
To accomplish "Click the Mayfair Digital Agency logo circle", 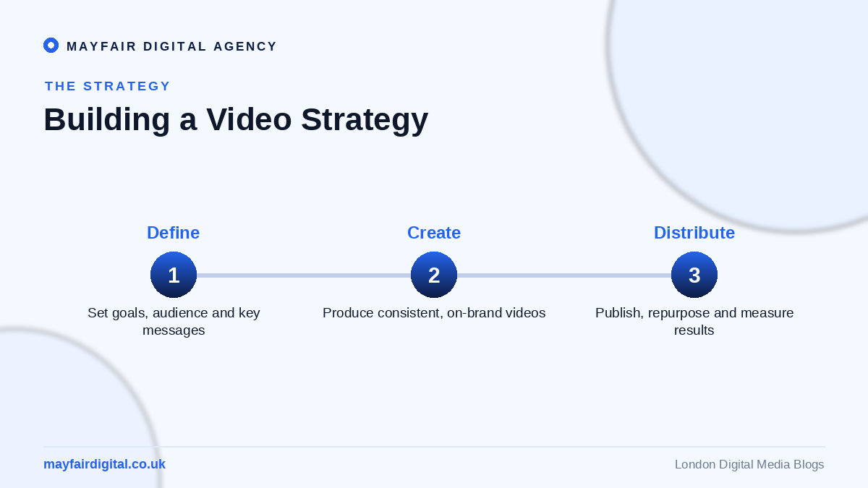I will tap(51, 46).
